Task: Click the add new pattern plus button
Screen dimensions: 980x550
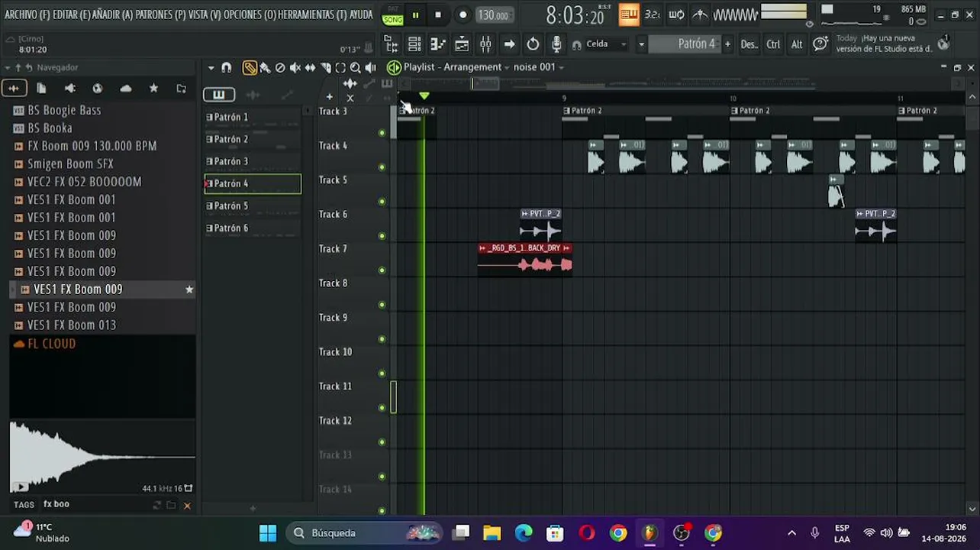Action: 727,44
